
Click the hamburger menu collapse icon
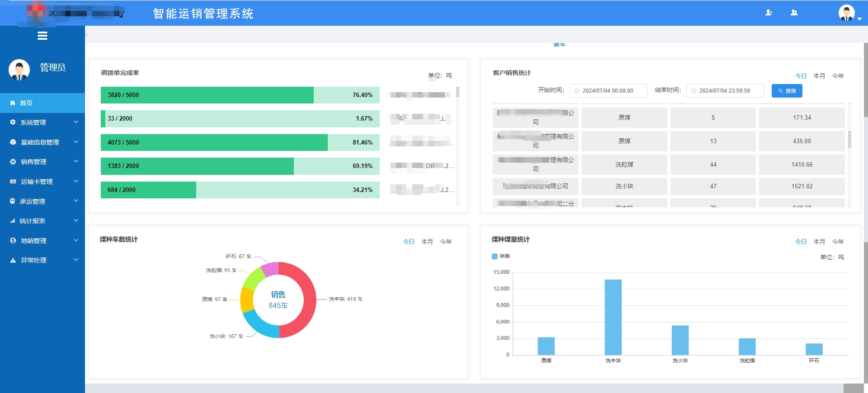tap(42, 36)
